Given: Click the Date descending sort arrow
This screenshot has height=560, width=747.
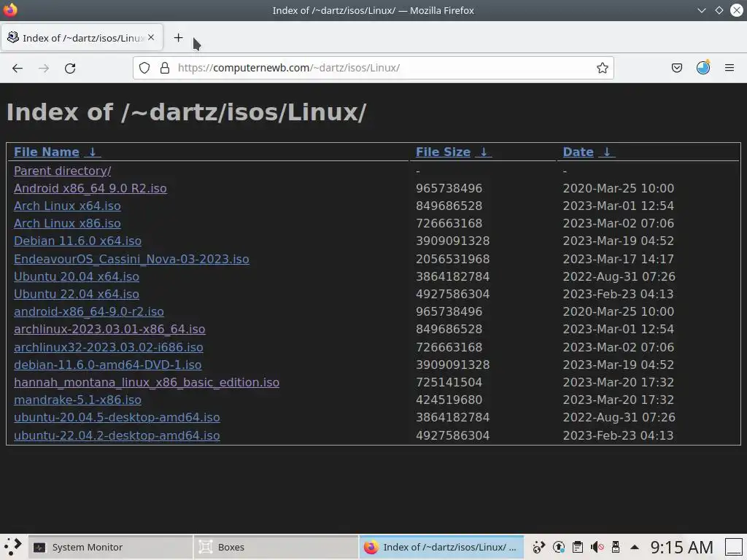Looking at the screenshot, I should [x=607, y=152].
